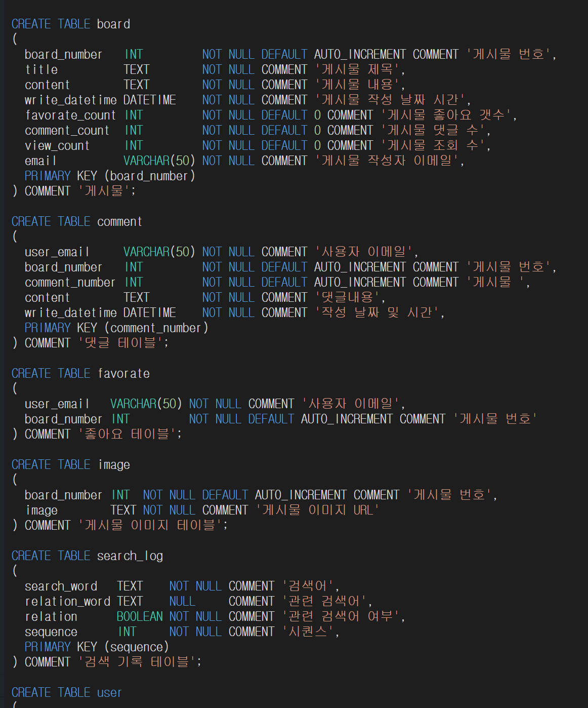The height and width of the screenshot is (708, 588).
Task: Click the 'email' column in board table
Action: tap(41, 161)
